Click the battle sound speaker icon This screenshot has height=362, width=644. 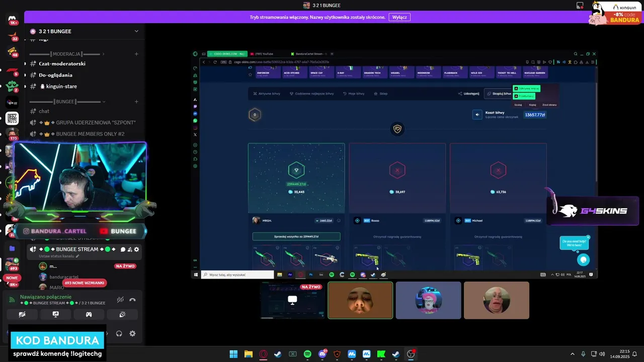(477, 115)
